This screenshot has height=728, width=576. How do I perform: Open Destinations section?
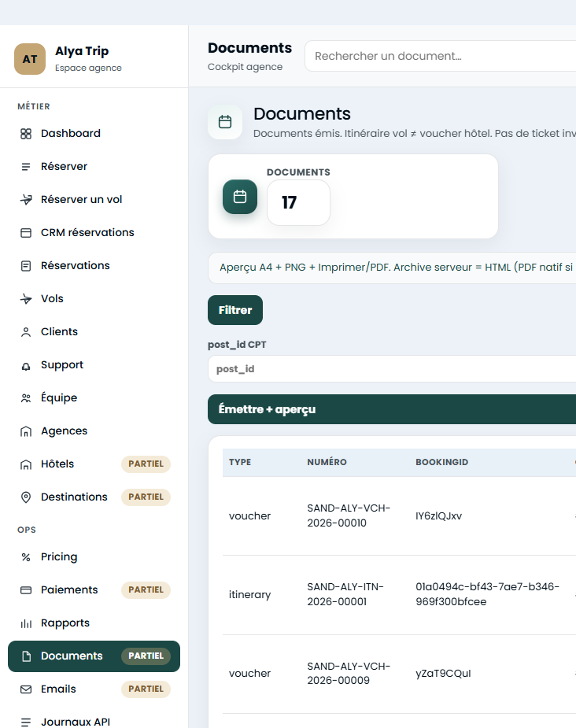pyautogui.click(x=94, y=497)
